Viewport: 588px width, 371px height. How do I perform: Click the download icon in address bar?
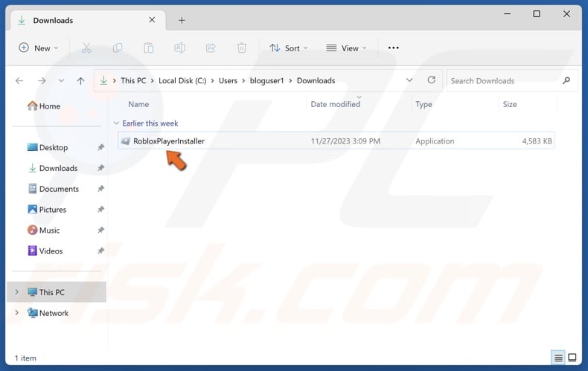pos(103,80)
